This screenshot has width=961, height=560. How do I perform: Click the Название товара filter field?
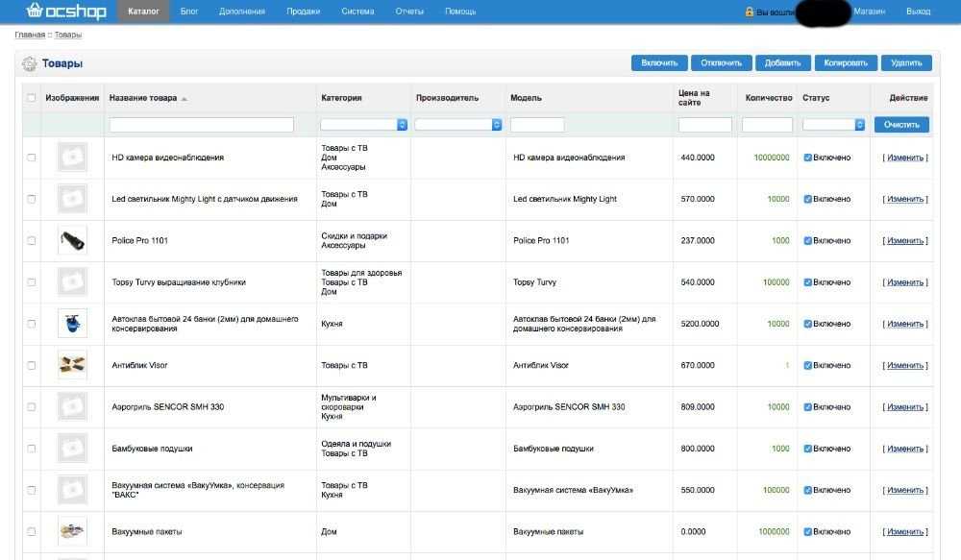tap(202, 124)
